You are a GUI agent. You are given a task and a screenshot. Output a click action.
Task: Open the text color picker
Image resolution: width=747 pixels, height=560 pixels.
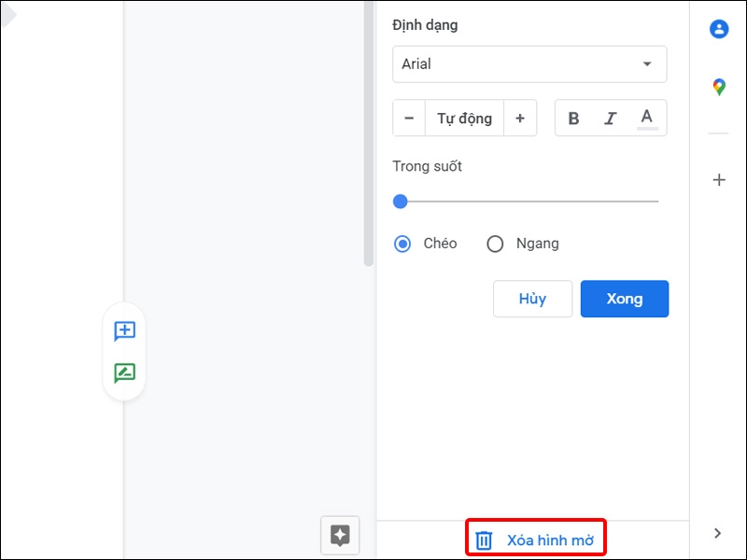(646, 119)
